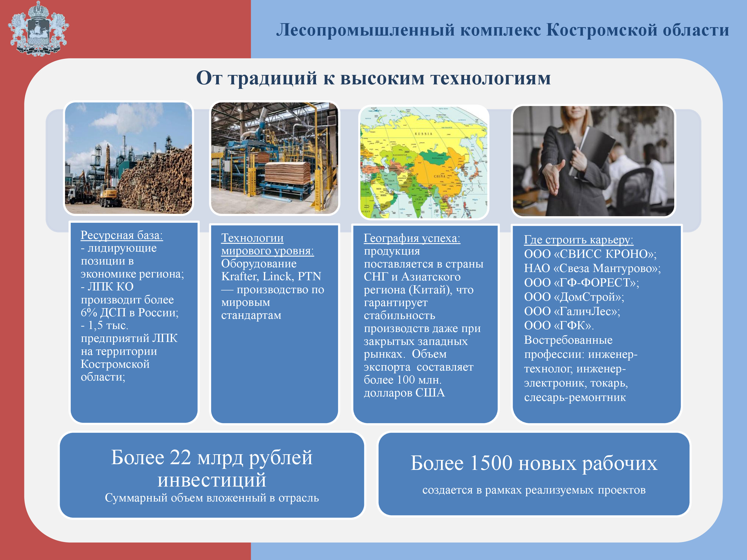Select the factory plywood equipment photo
Viewport: 747px width, 560px height.
click(275, 158)
